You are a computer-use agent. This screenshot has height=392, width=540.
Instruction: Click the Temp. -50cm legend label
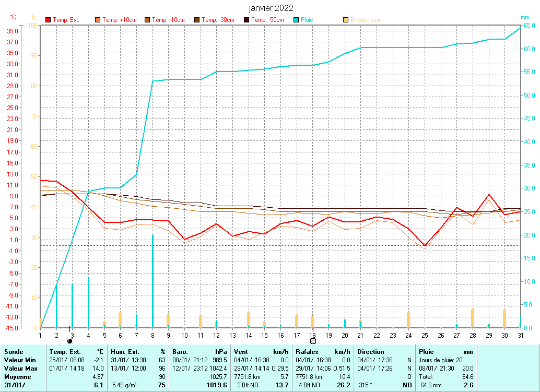(x=267, y=20)
